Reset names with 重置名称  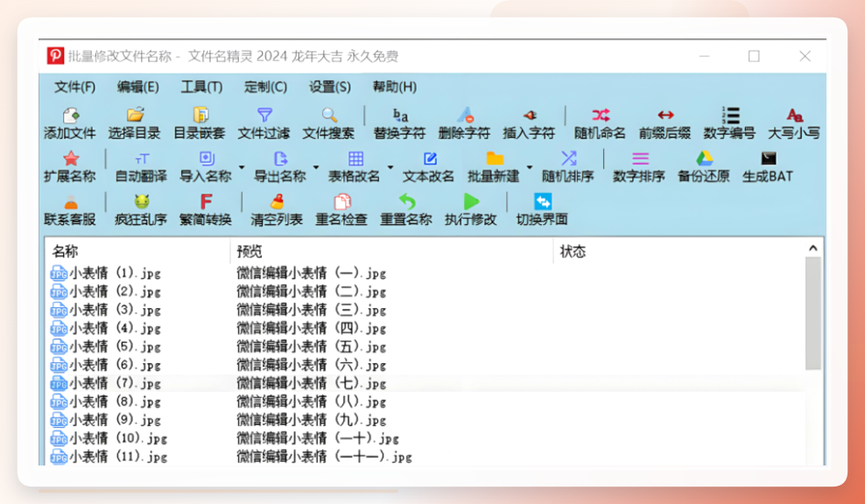(x=406, y=209)
